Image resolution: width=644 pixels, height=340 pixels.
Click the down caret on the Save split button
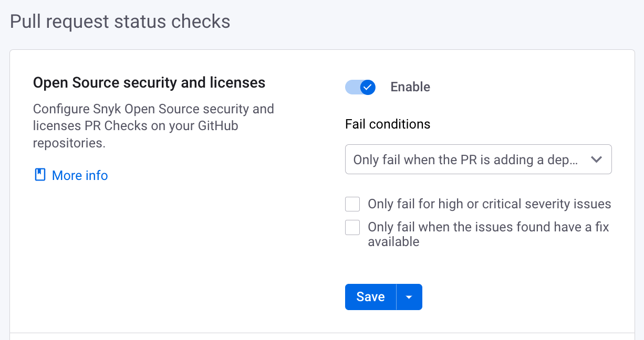[409, 297]
